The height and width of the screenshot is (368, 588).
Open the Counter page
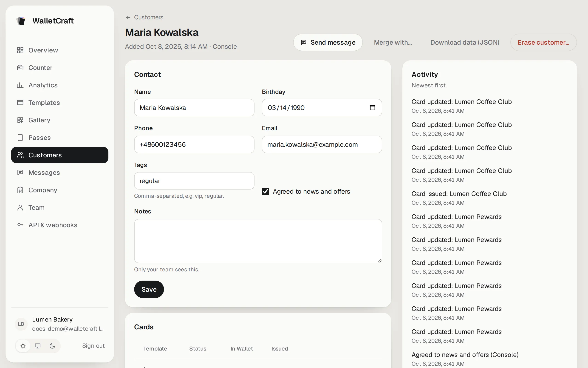[x=59, y=68]
